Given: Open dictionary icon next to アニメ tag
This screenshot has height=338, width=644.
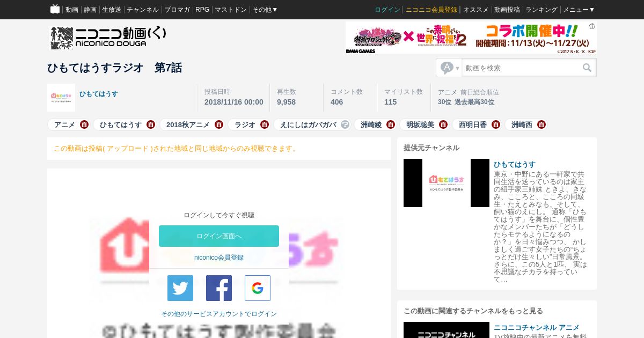Looking at the screenshot, I should click(x=84, y=124).
